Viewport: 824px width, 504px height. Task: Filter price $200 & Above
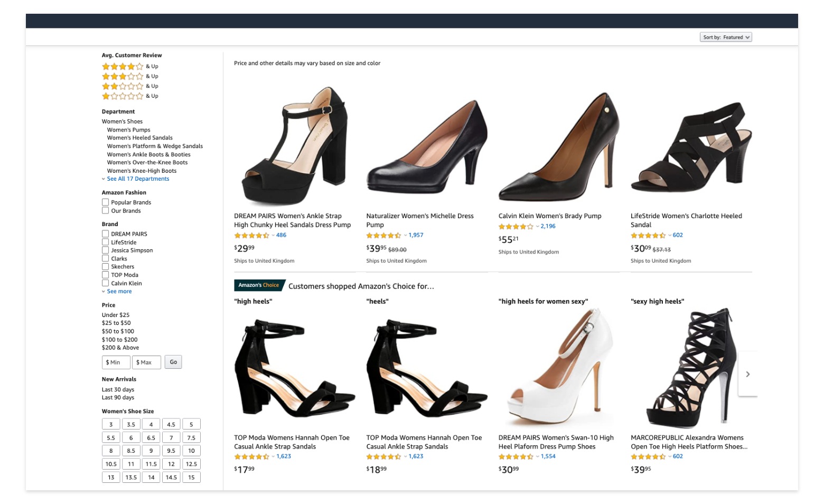tap(120, 348)
